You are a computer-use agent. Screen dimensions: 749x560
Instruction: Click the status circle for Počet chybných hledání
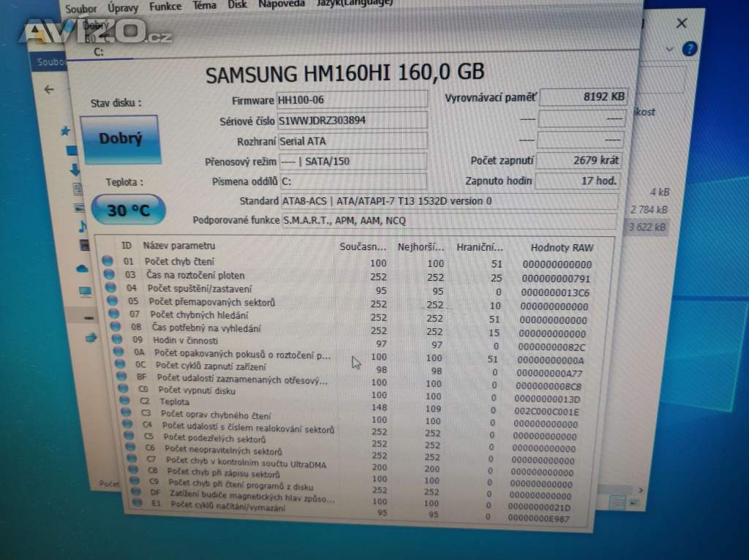(x=113, y=314)
